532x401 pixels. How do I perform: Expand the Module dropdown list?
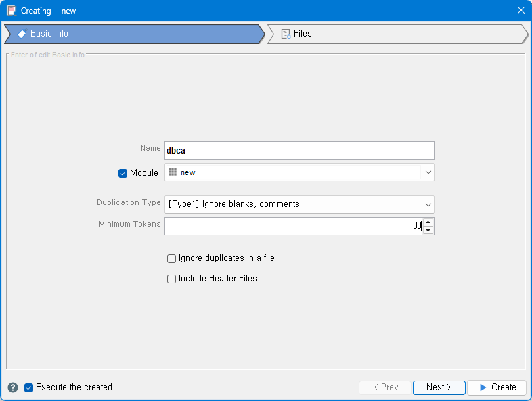click(428, 172)
